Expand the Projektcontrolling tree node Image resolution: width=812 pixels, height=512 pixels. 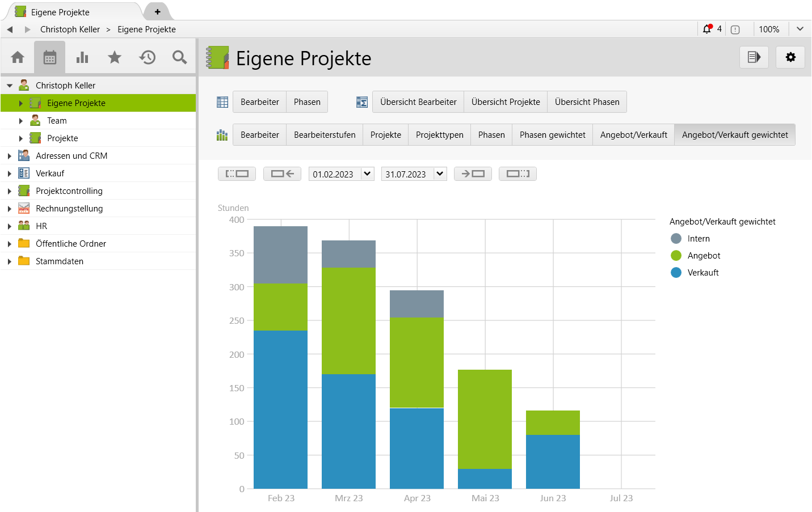click(x=10, y=191)
